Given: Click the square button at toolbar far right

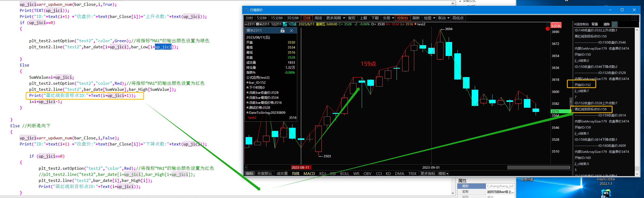Looking at the screenshot, I should [x=635, y=18].
